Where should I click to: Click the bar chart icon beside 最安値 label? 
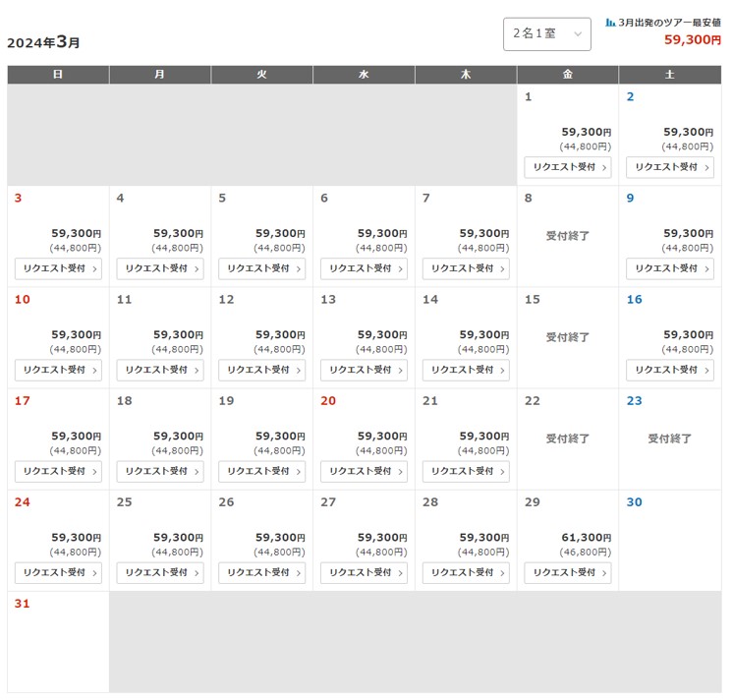tap(610, 22)
